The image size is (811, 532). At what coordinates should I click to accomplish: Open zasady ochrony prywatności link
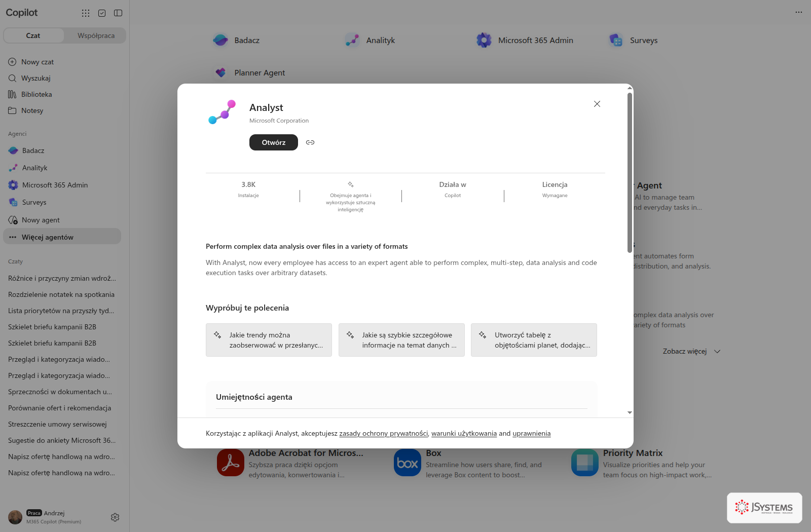click(384, 433)
